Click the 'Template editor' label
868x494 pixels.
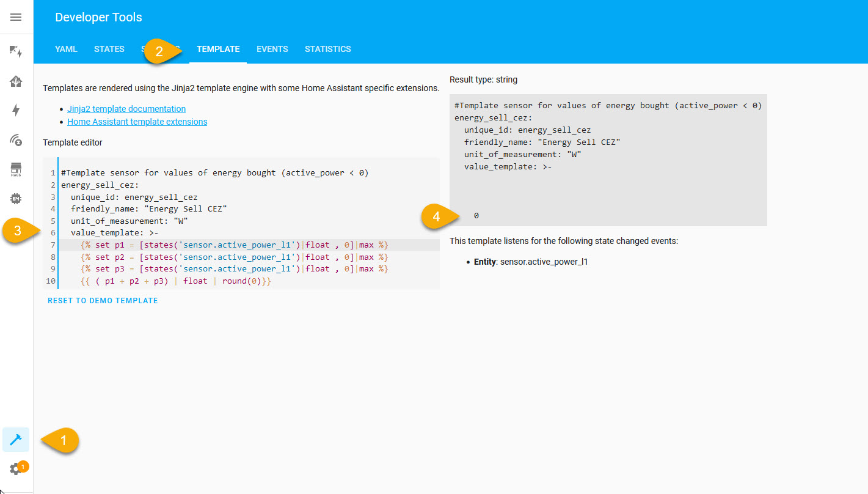73,142
